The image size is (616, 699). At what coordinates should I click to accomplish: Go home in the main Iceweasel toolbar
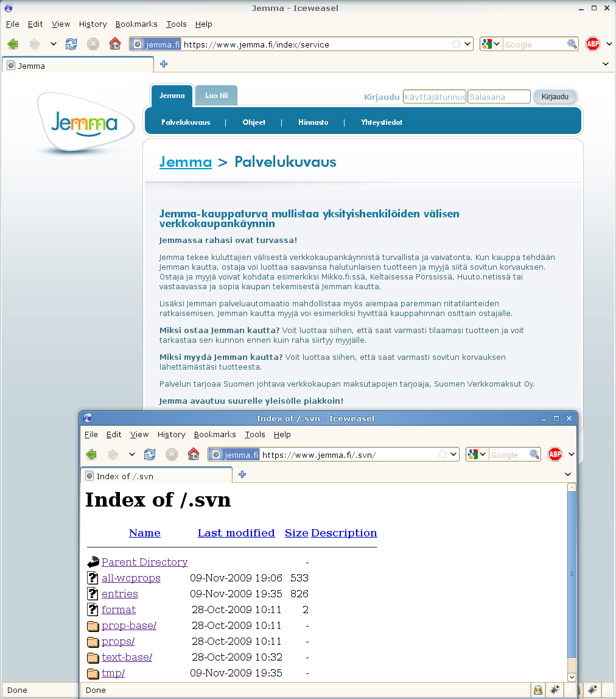coord(114,44)
